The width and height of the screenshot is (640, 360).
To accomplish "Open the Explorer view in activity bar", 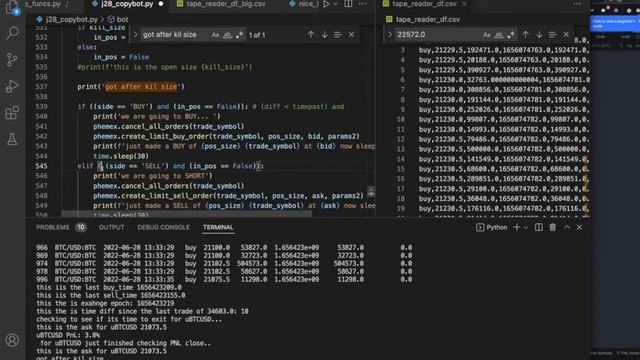I will click(x=12, y=7).
